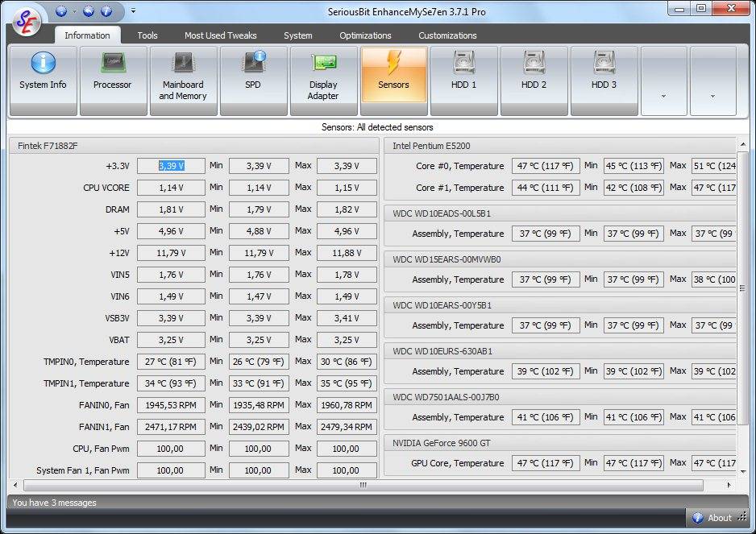Click the 'CPU, Fan Pwm' label

[101, 449]
